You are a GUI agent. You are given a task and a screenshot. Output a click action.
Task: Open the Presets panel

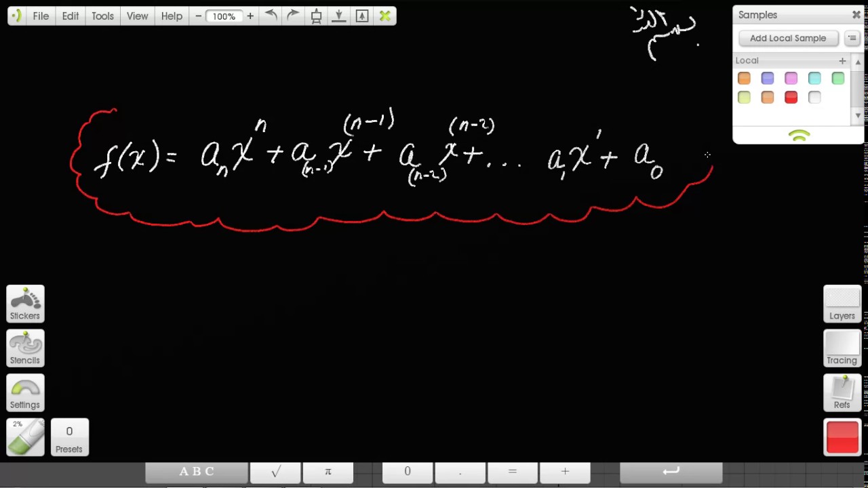69,437
